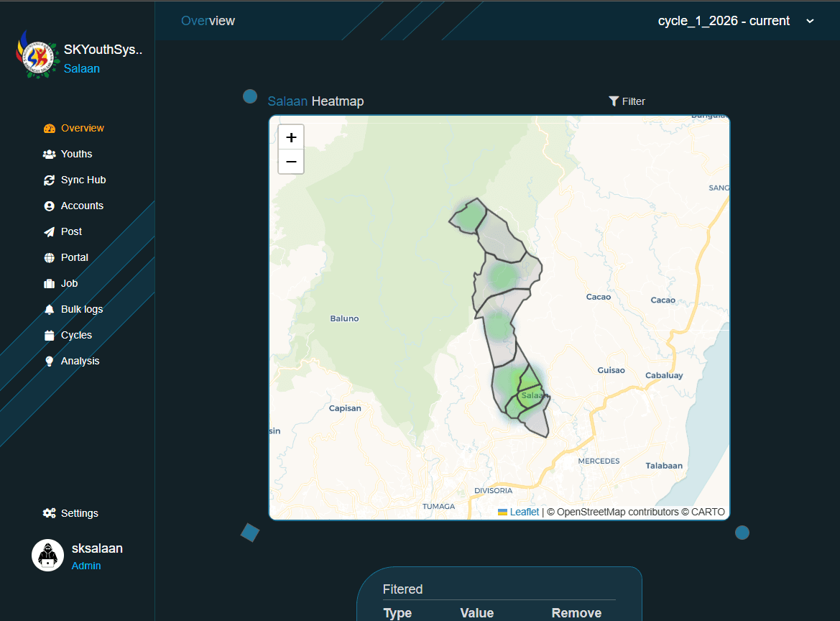Image resolution: width=840 pixels, height=621 pixels.
Task: Navigate to Accounts label
Action: click(x=82, y=206)
